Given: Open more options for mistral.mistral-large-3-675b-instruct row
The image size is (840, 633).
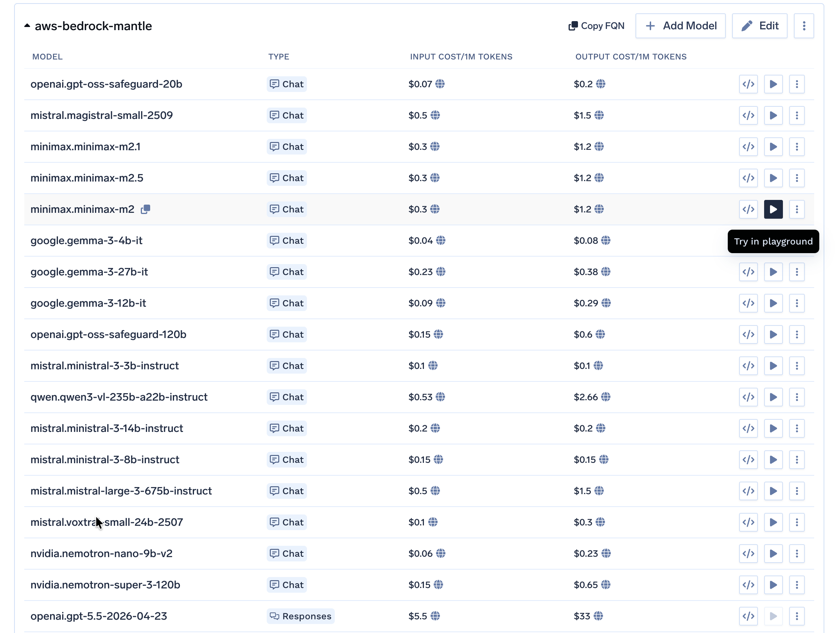Looking at the screenshot, I should (797, 491).
